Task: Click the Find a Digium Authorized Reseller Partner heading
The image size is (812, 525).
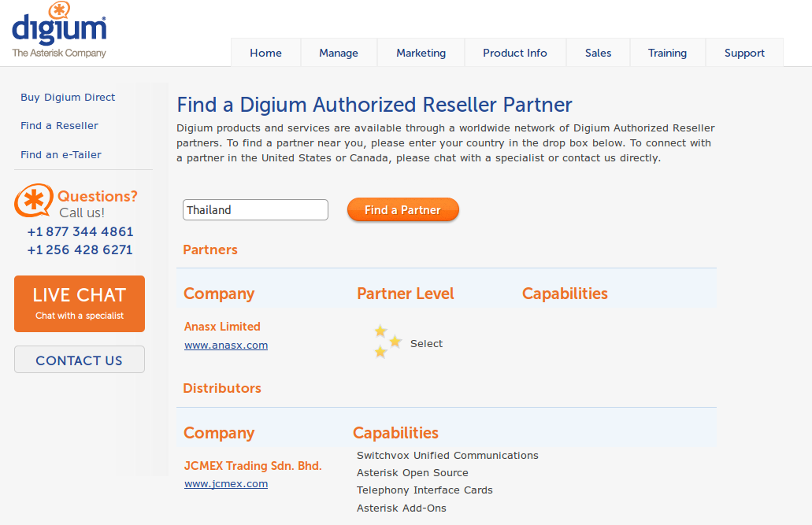Action: (374, 105)
